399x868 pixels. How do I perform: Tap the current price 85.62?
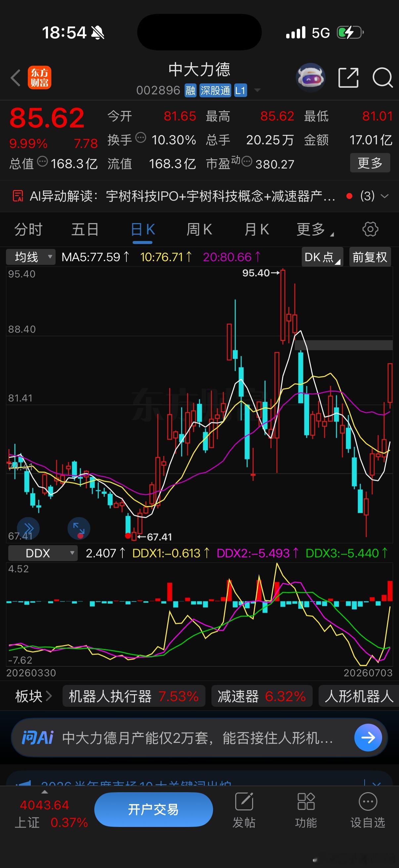click(47, 118)
